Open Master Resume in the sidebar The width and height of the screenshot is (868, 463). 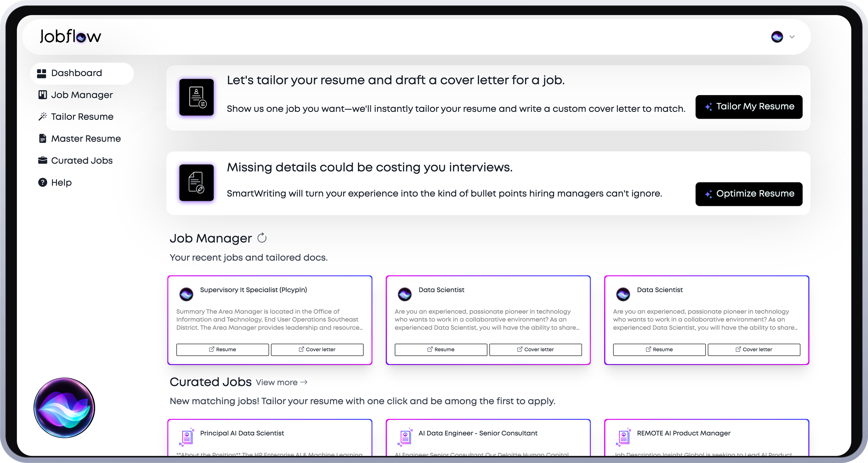tap(82, 139)
